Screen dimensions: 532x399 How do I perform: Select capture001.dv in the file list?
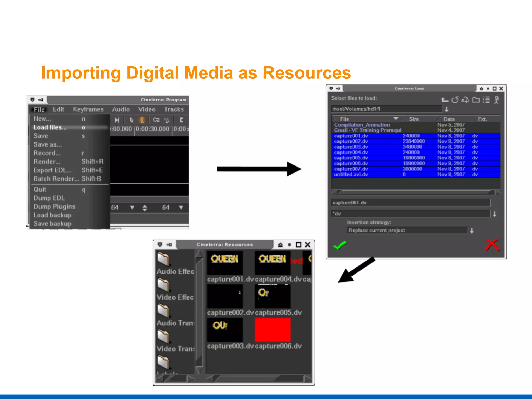pyautogui.click(x=416, y=136)
